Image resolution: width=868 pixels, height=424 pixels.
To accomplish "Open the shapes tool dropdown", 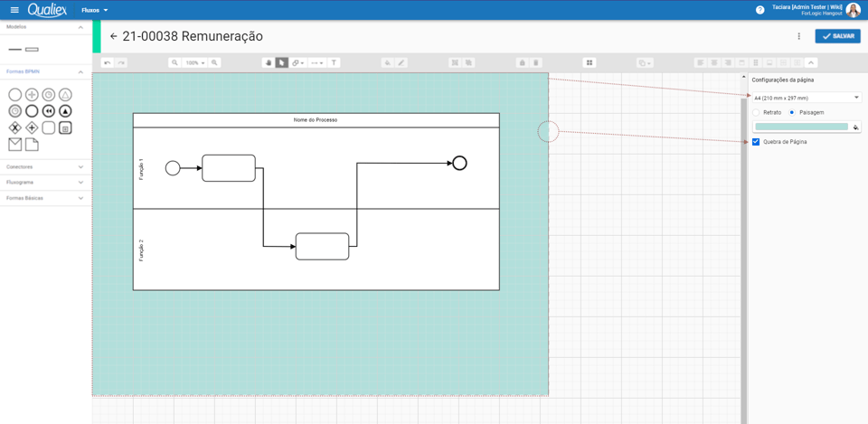I will tap(298, 63).
